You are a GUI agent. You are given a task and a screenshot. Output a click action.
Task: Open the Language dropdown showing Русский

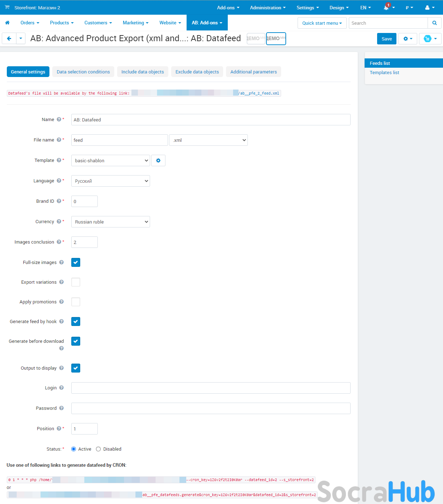[x=111, y=181]
